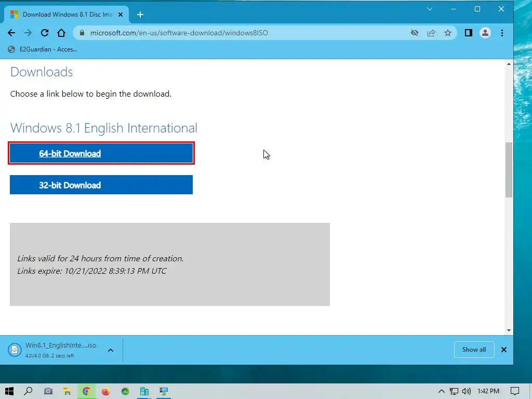Image resolution: width=532 pixels, height=399 pixels.
Task: Click the page vertical scrollbar thumb
Action: (x=509, y=170)
